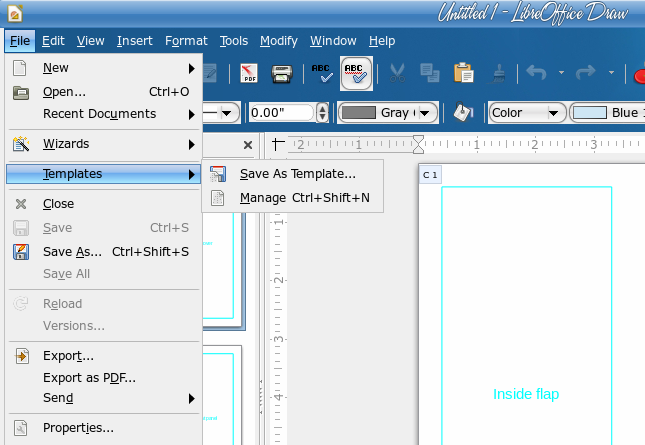Choose Properties... in File menu
Viewport: 645px width, 445px height.
(103, 428)
